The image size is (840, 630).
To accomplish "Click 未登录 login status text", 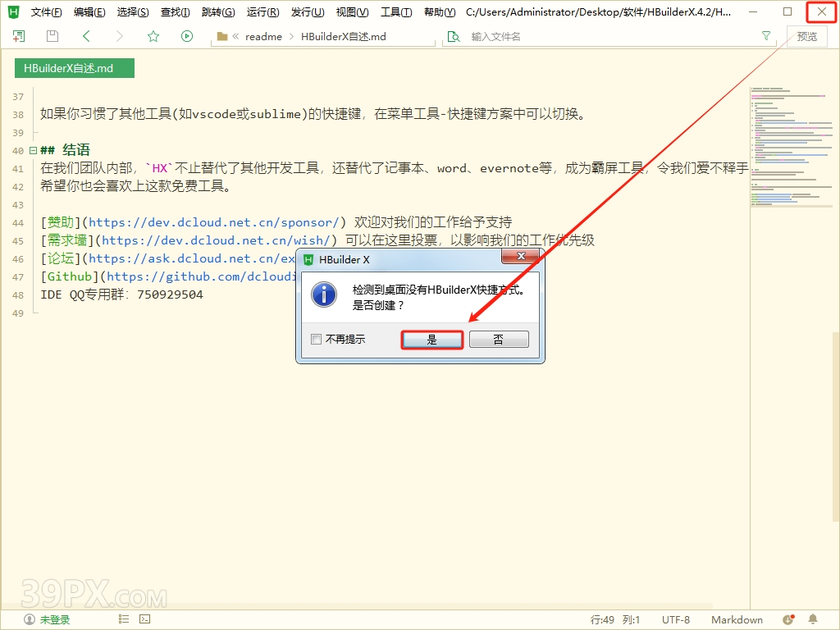I will point(55,620).
